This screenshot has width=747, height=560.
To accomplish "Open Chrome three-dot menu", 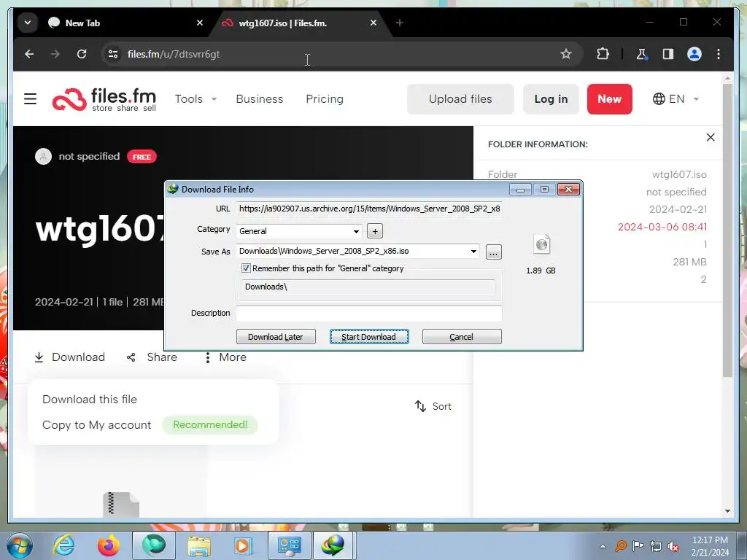I will point(719,54).
